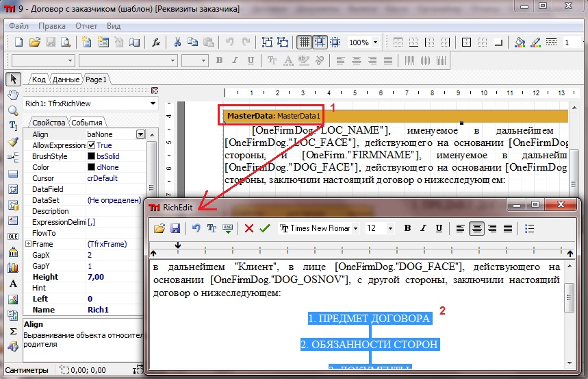Screen dimensions: 588x379
Task: Select the large A Text object tool
Action: [13, 284]
